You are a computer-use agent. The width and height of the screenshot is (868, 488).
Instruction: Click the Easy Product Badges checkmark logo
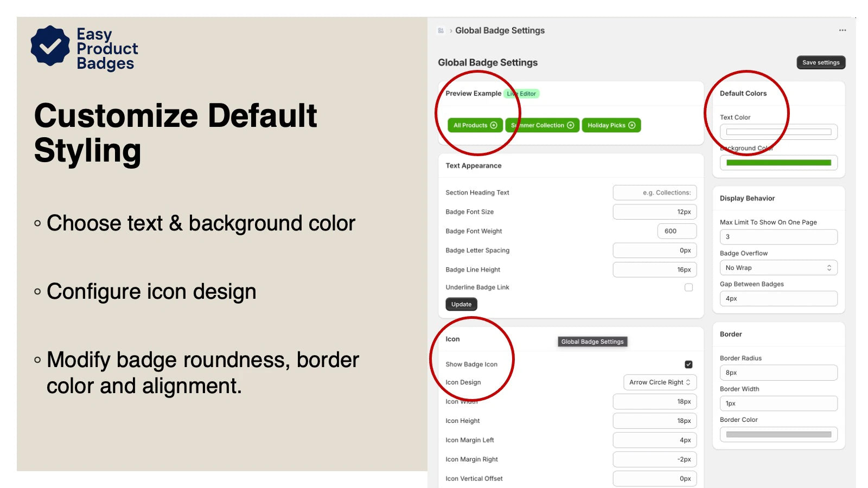[50, 46]
